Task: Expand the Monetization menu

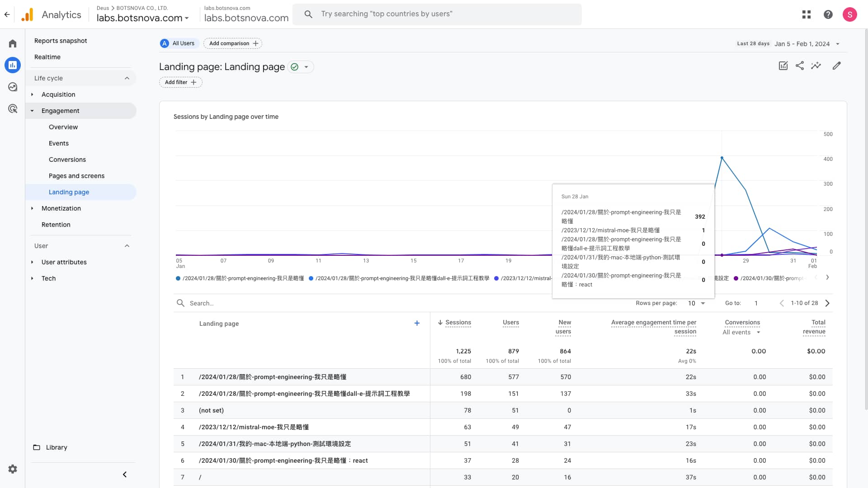Action: (32, 208)
